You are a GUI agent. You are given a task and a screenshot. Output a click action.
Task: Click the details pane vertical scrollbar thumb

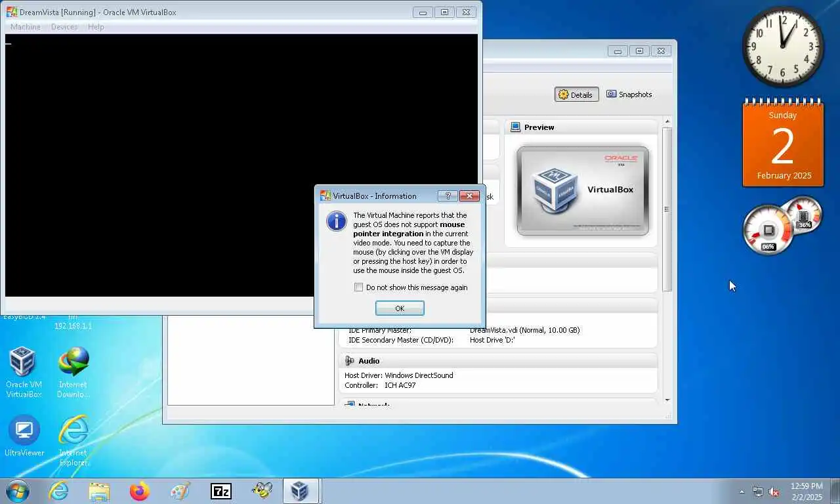coord(667,209)
